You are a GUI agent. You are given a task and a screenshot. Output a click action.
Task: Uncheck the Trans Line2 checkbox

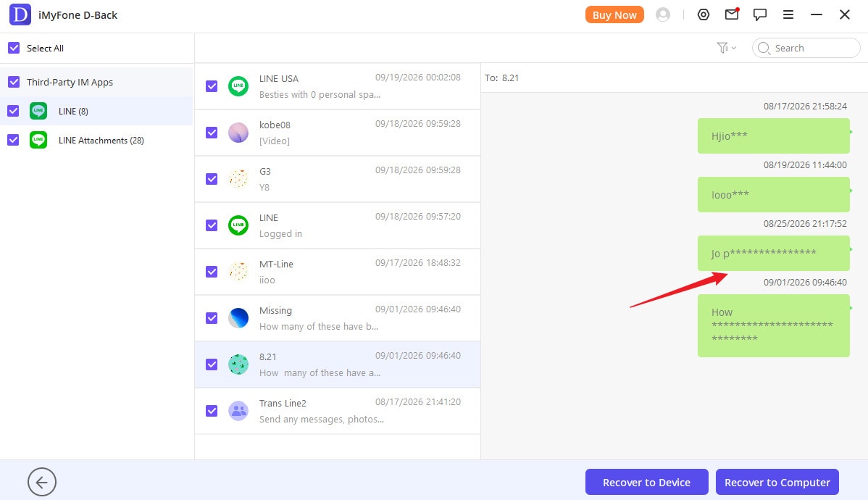[x=212, y=411]
